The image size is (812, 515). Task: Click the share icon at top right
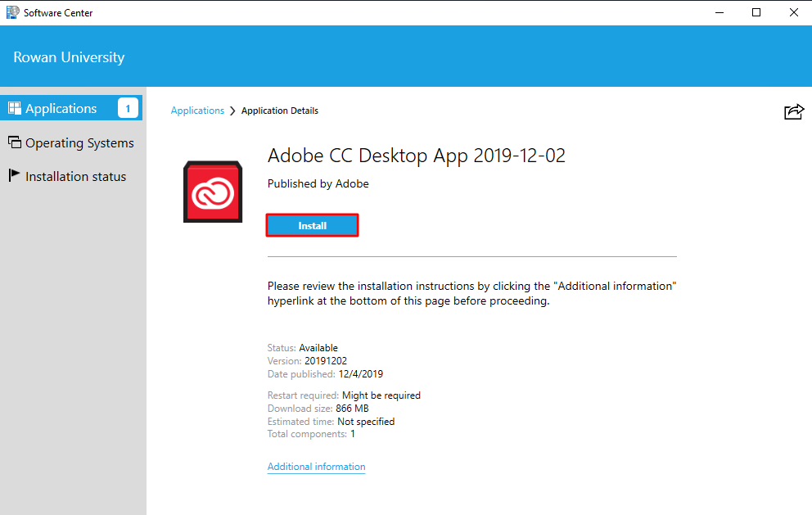793,112
